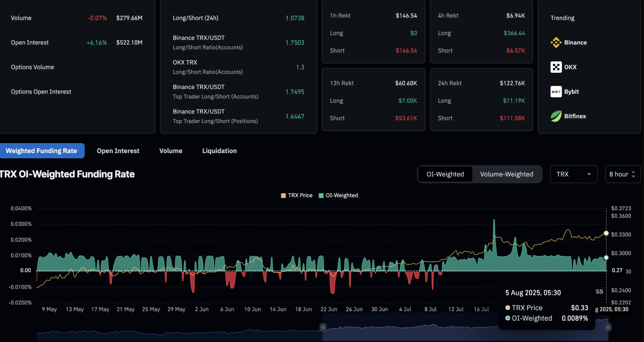Click the Bitfinex trending exchange link

(575, 116)
